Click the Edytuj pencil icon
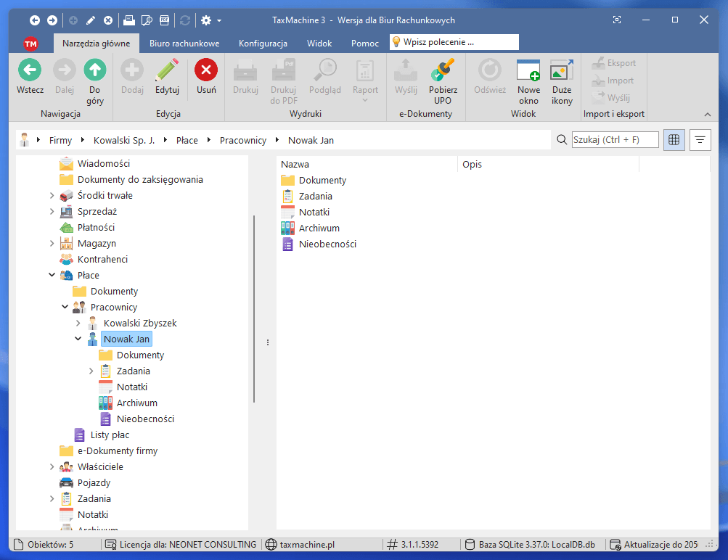The image size is (728, 560). coord(167,70)
